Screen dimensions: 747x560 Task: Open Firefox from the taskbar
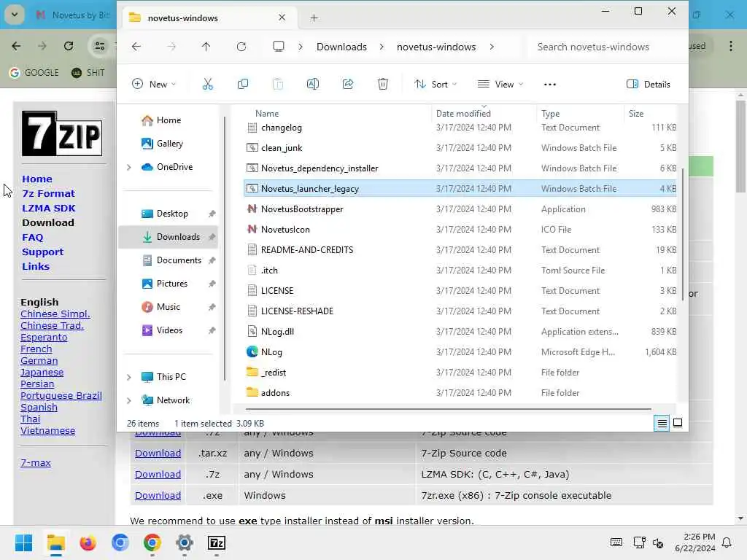point(88,542)
